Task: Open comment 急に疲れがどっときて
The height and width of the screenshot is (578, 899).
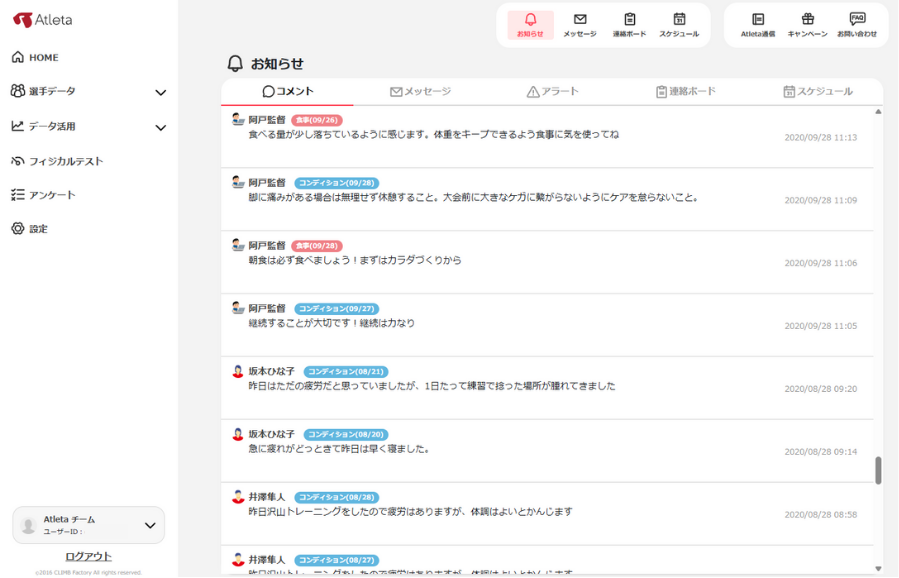Action: pyautogui.click(x=548, y=451)
